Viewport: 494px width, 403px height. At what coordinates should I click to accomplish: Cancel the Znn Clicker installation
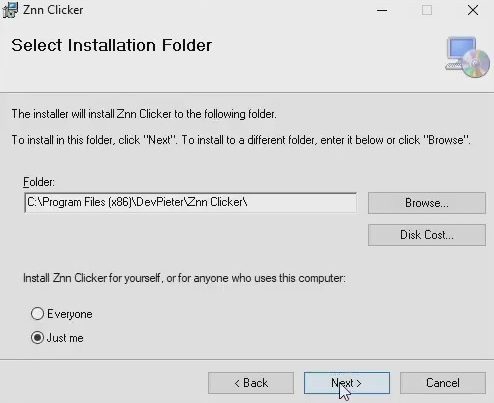443,383
